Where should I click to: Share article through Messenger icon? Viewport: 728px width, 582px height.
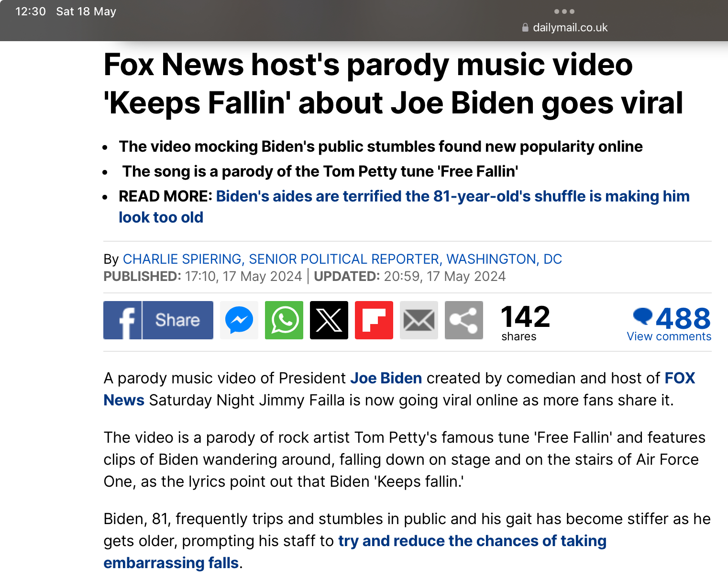click(x=239, y=320)
